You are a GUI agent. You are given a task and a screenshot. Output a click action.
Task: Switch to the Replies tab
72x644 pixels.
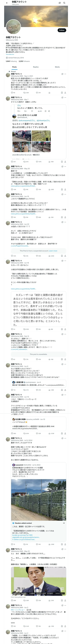[x=36, y=67]
